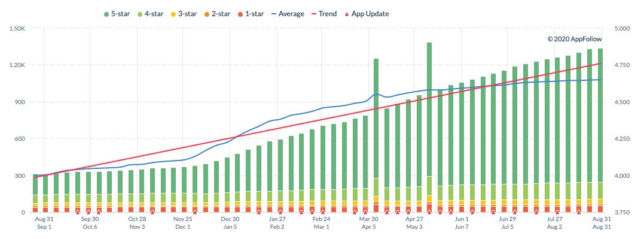Click the final bar above Aug 31 label
Viewport: 644px width, 239px height.
coord(600,131)
